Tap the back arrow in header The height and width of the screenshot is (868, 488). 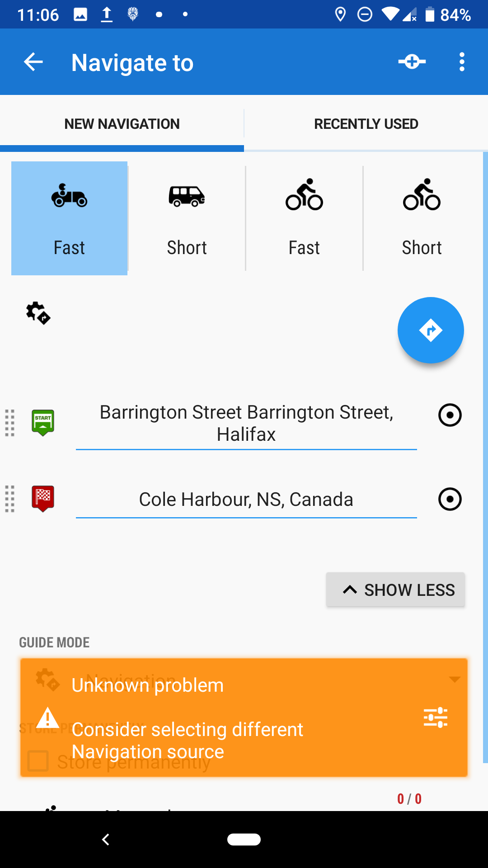tap(33, 62)
